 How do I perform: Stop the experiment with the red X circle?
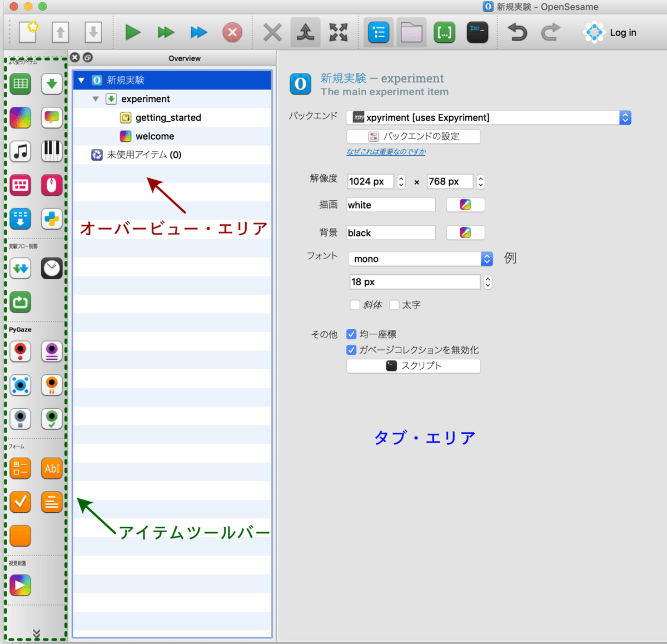[x=232, y=32]
